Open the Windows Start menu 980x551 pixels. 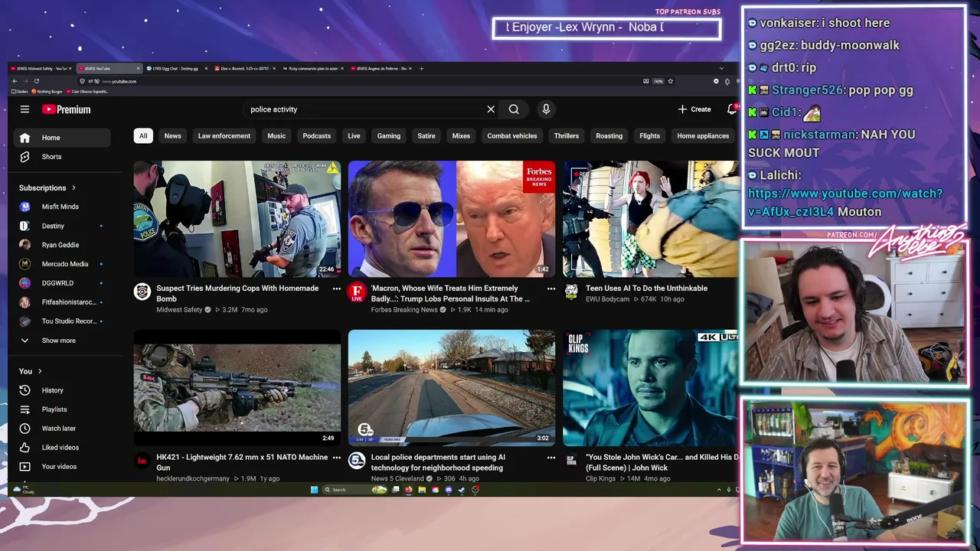coord(314,490)
